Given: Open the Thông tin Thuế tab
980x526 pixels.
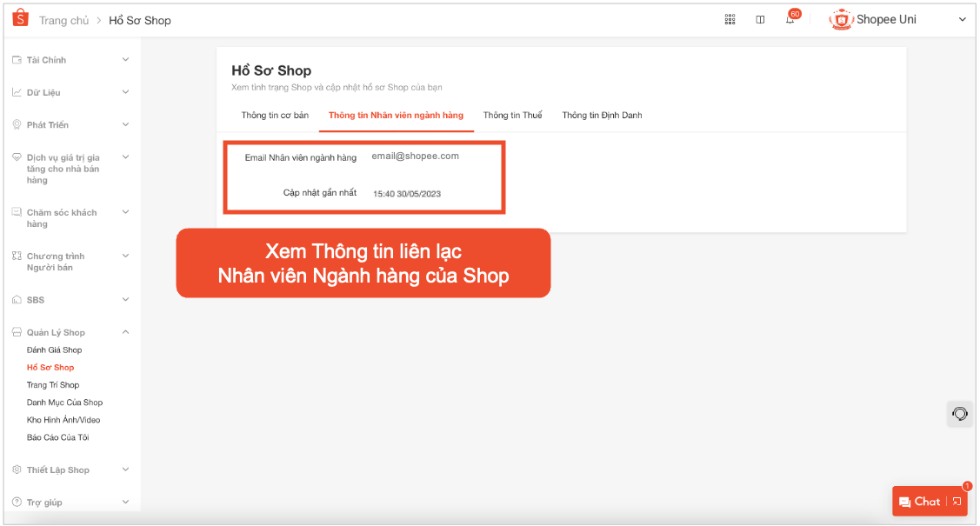Looking at the screenshot, I should click(512, 114).
